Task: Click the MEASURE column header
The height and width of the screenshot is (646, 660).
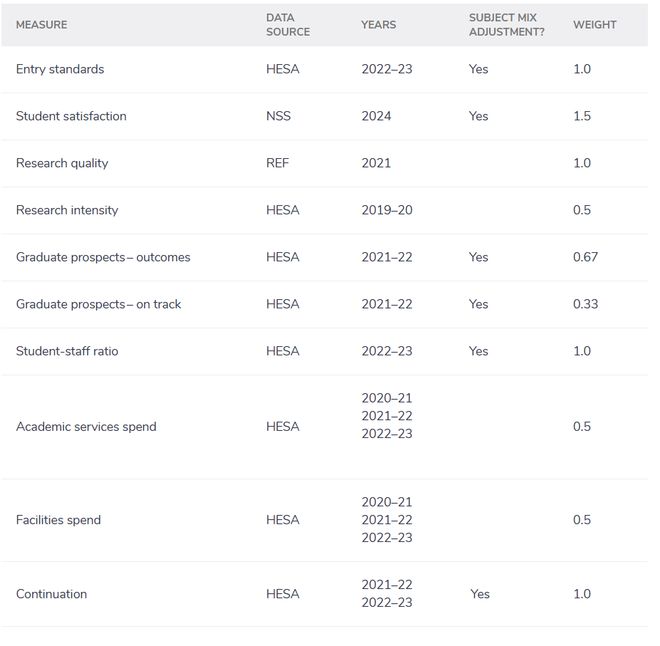Action: coord(42,25)
